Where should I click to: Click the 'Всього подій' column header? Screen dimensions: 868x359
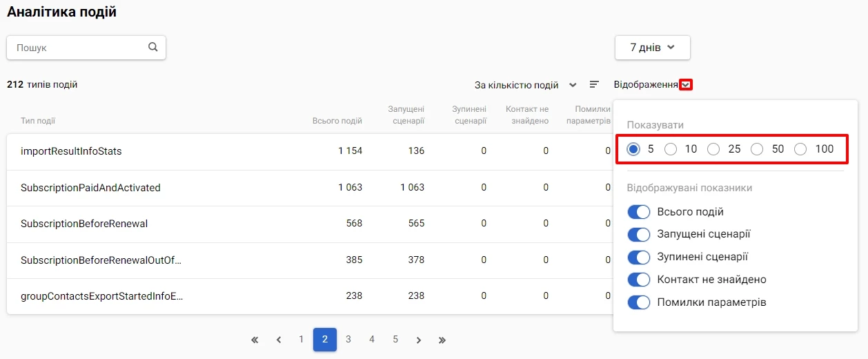coord(337,121)
